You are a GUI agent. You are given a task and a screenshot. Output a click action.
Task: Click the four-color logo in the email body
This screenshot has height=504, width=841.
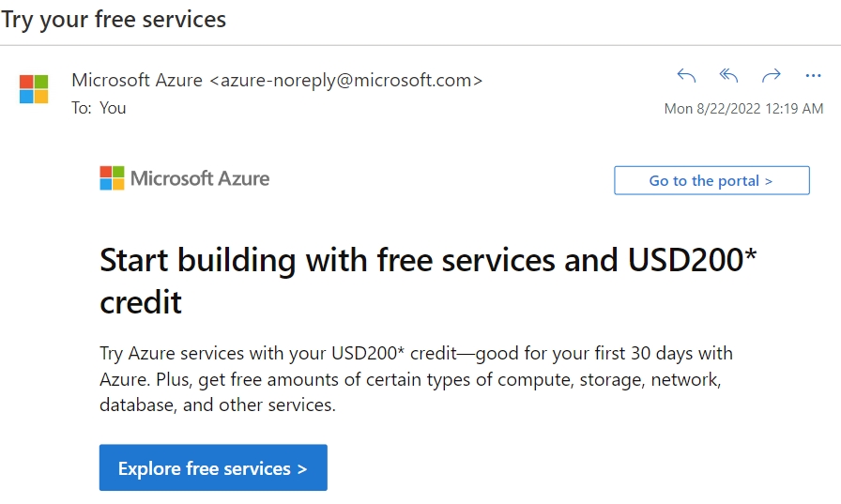pyautogui.click(x=112, y=178)
